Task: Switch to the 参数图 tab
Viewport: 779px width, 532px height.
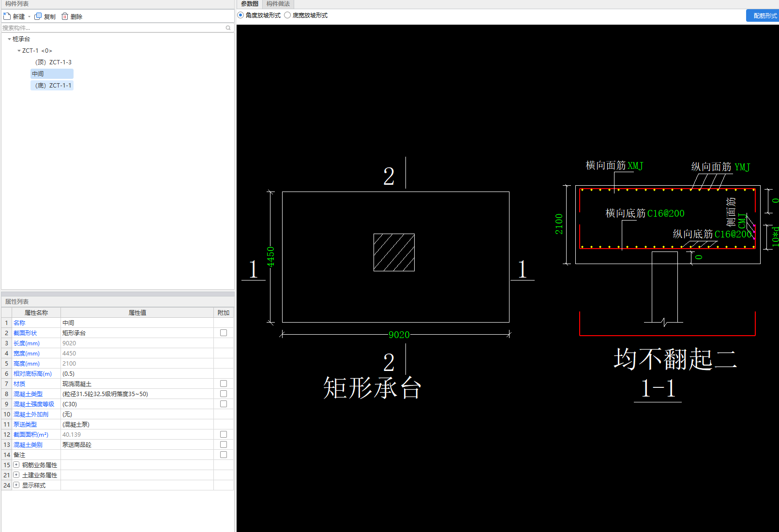Action: (x=250, y=4)
